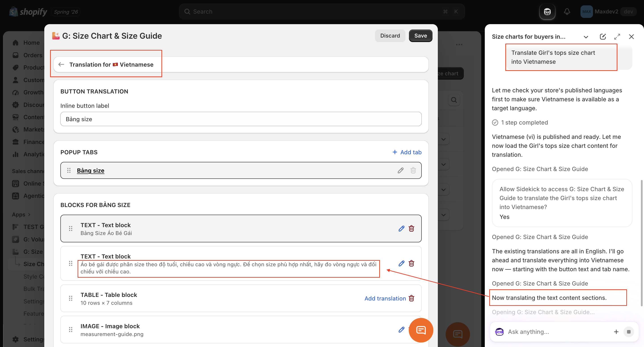Delete the Áo bé gái paragraph text block
This screenshot has width=644, height=347.
[411, 264]
